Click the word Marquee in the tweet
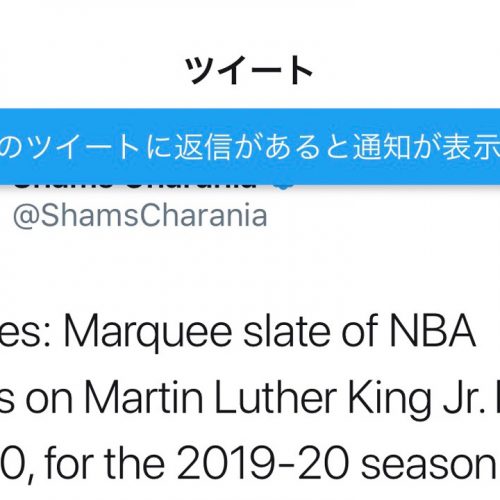This screenshot has width=500, height=500. point(148,332)
